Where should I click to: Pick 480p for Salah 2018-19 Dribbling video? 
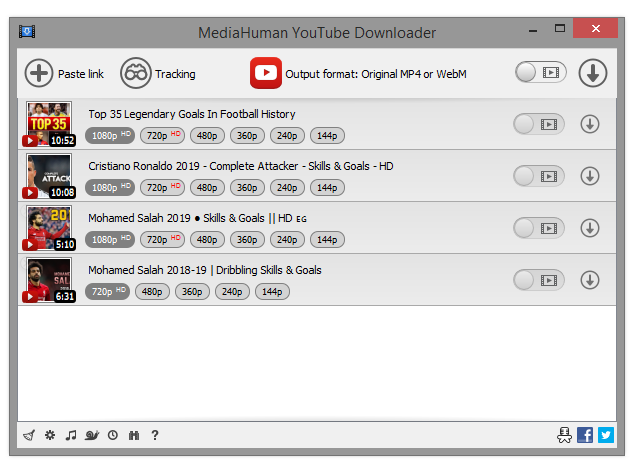pos(152,292)
